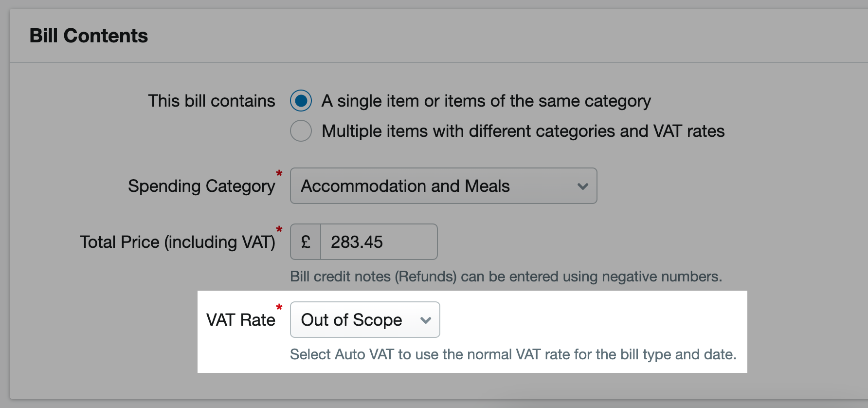Click the red asterisk next to VAT Rate

pos(279,308)
